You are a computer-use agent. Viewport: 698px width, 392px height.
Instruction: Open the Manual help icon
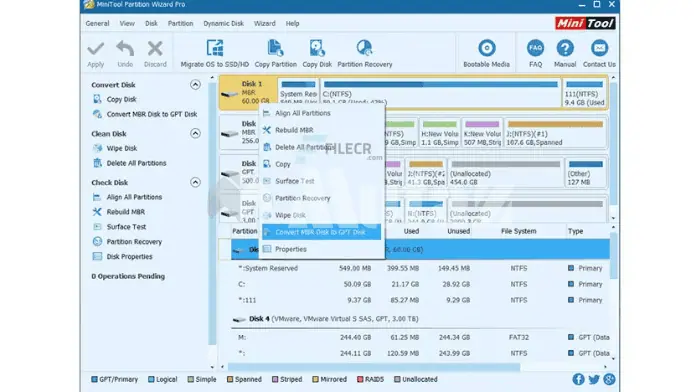(x=565, y=48)
